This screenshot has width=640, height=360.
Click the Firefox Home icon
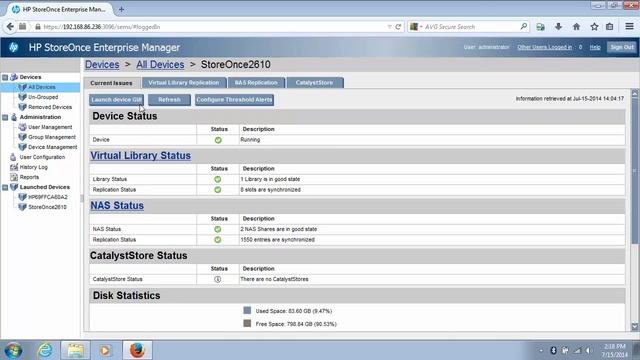(x=576, y=27)
